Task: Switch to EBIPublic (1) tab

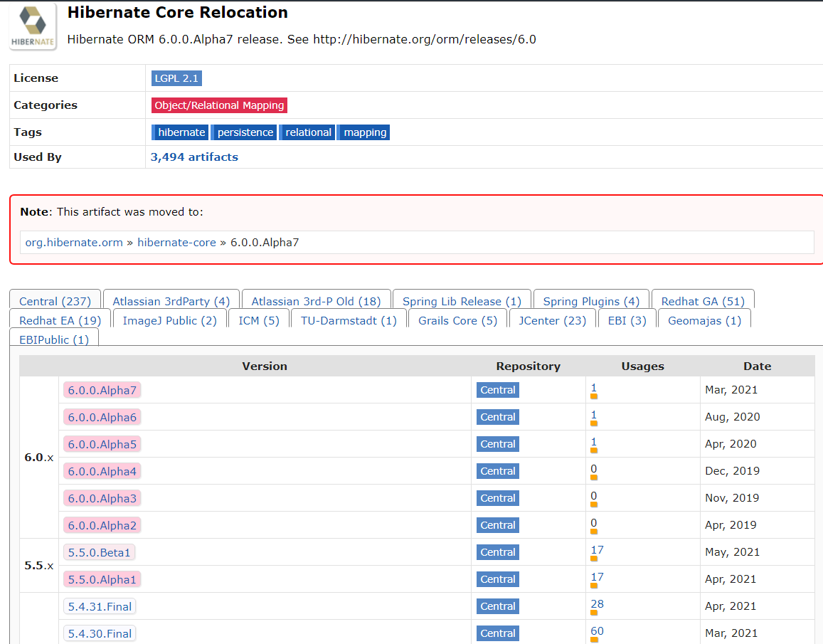Action: coord(54,339)
